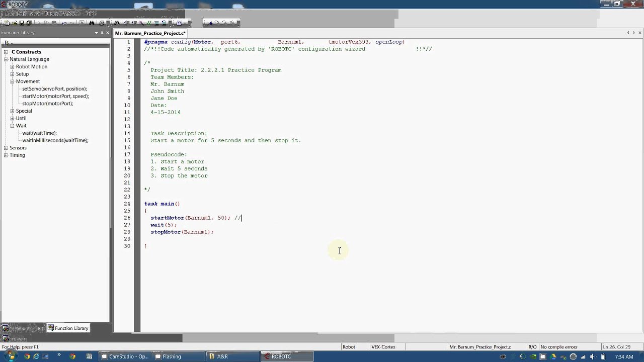Close the active editor document tab
644x362 pixels.
tap(640, 33)
